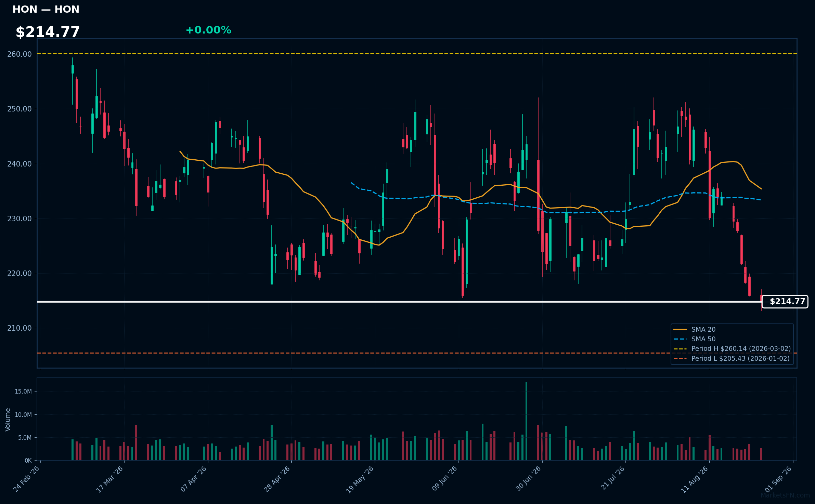
Task: Click the 09 Jun '26 date label
Action: tap(444, 479)
